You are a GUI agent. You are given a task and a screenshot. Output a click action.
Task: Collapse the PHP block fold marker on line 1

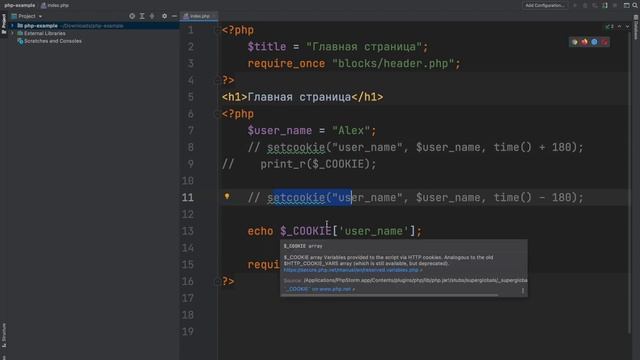click(218, 30)
